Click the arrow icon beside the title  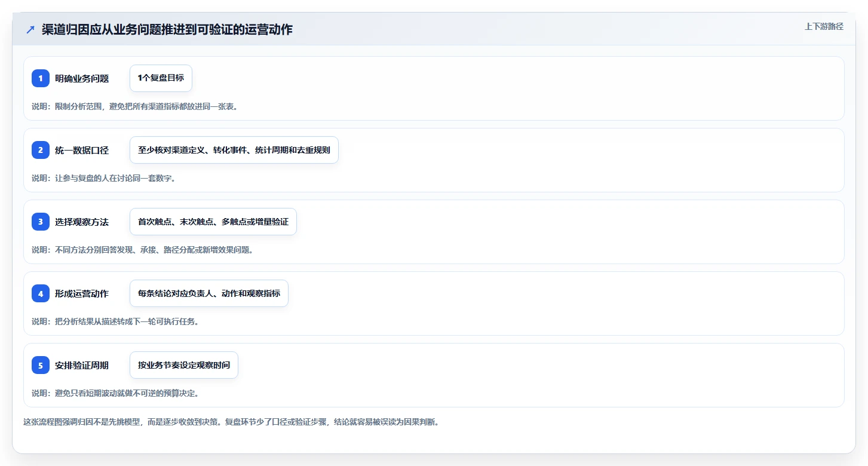point(30,30)
